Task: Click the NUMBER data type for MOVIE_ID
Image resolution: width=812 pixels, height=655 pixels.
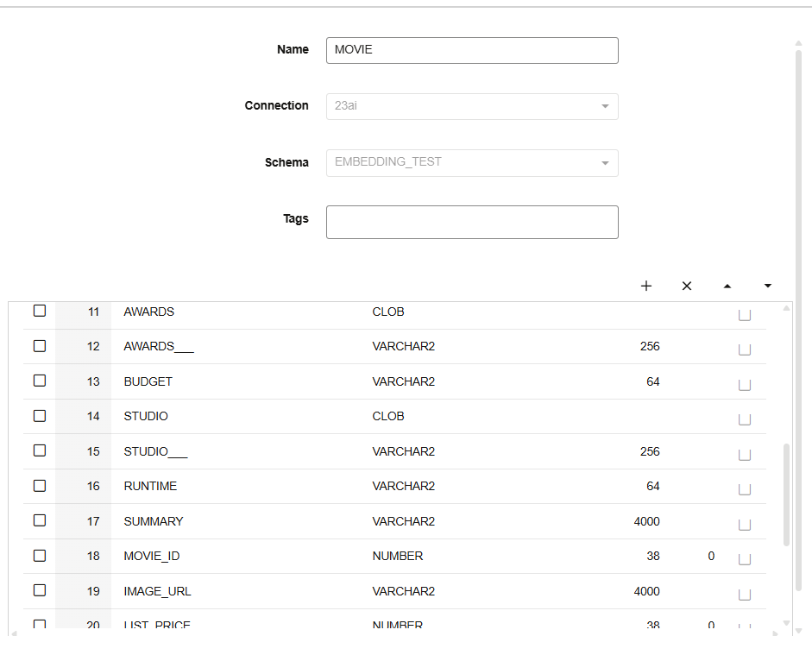Action: pyautogui.click(x=397, y=556)
